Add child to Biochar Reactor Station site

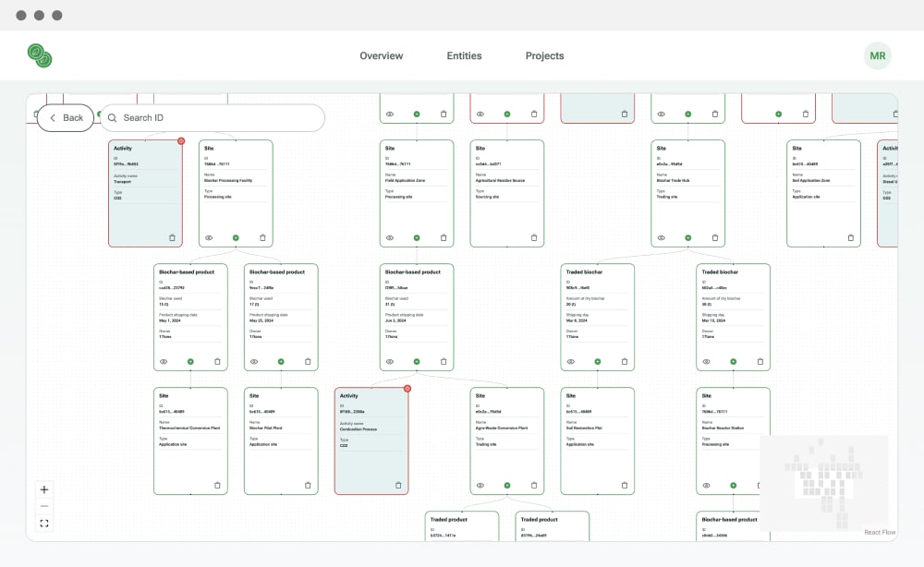pos(733,485)
